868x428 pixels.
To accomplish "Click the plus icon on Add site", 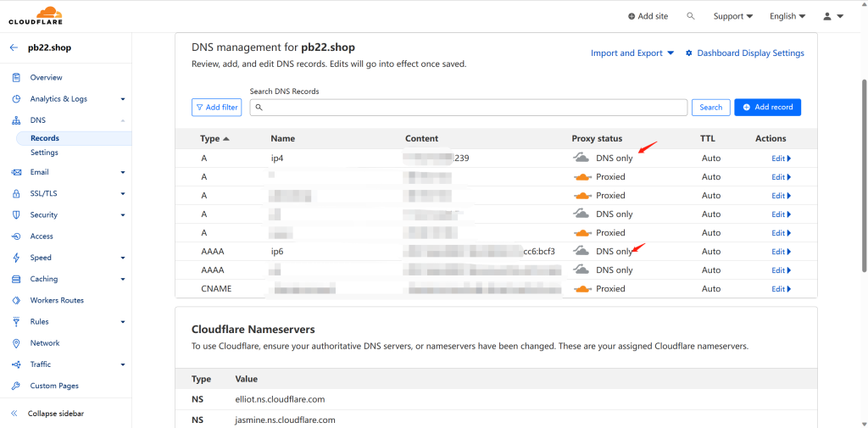I will point(632,17).
